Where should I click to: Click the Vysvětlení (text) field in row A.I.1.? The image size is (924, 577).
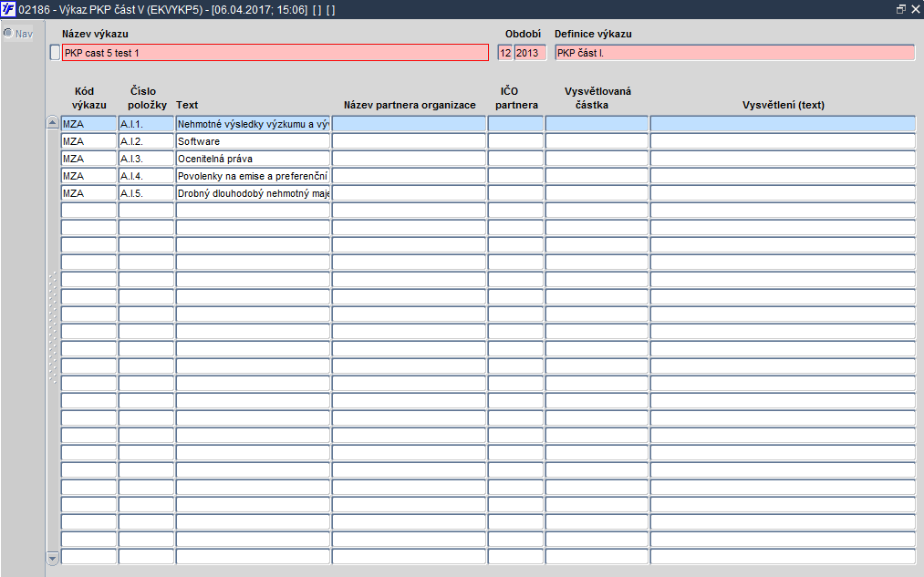click(x=784, y=124)
